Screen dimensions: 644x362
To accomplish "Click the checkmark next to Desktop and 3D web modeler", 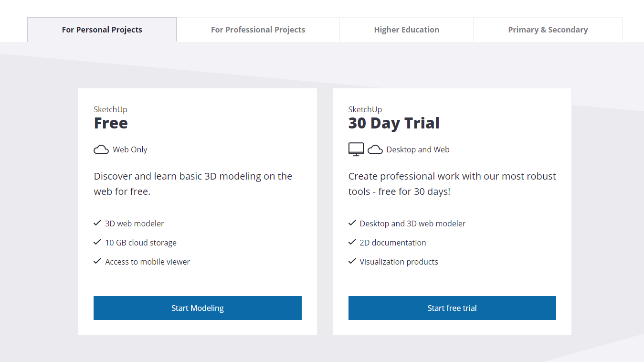I will [x=352, y=223].
